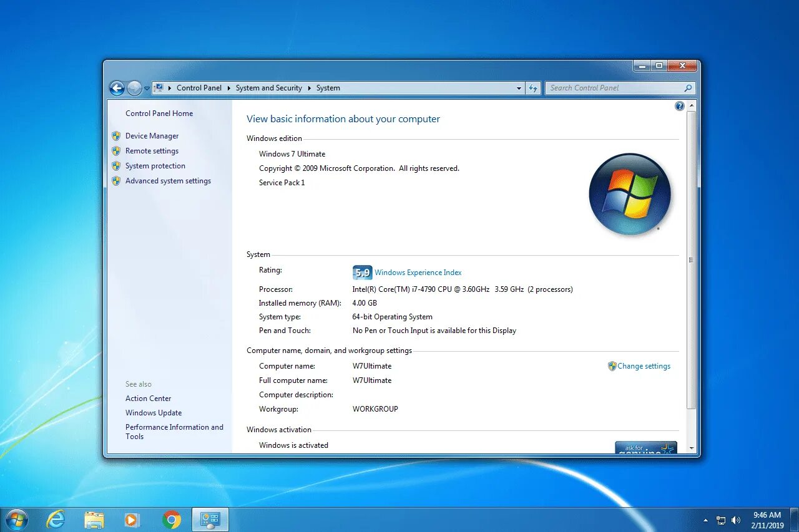Viewport: 799px width, 532px height.
Task: Open the address bar history dropdown
Action: [519, 89]
